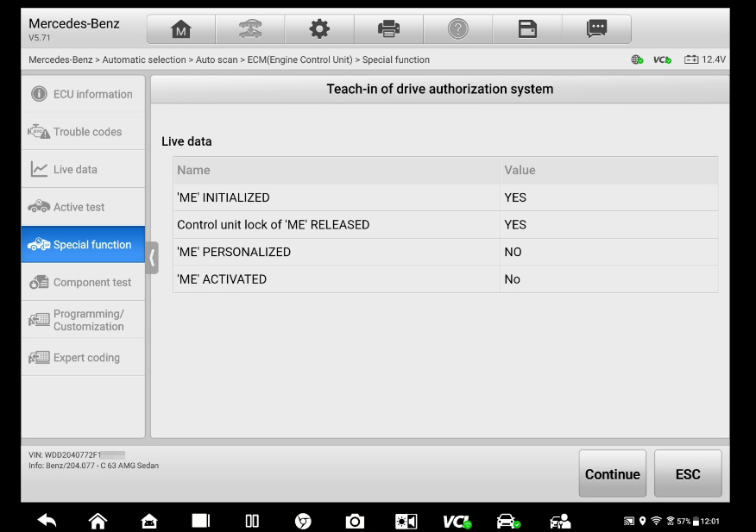The image size is (756, 532).
Task: Tap the ESC button
Action: point(688,473)
